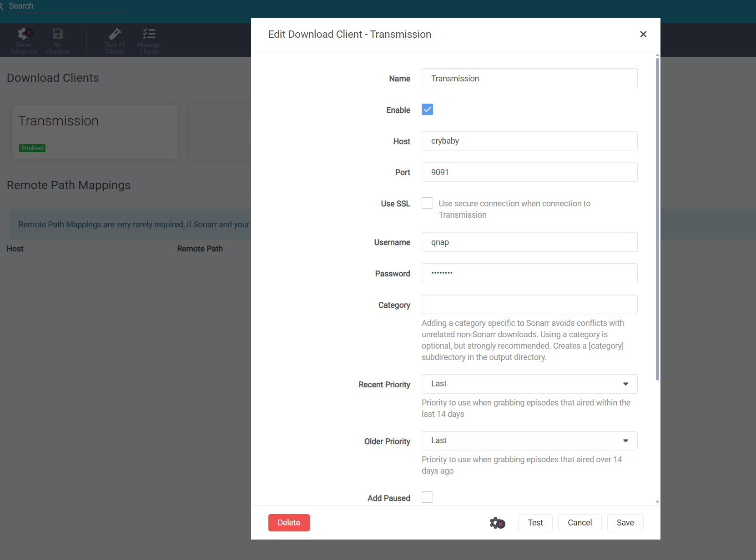Check the Add Paused checkbox
This screenshot has width=756, height=560.
coord(427,497)
